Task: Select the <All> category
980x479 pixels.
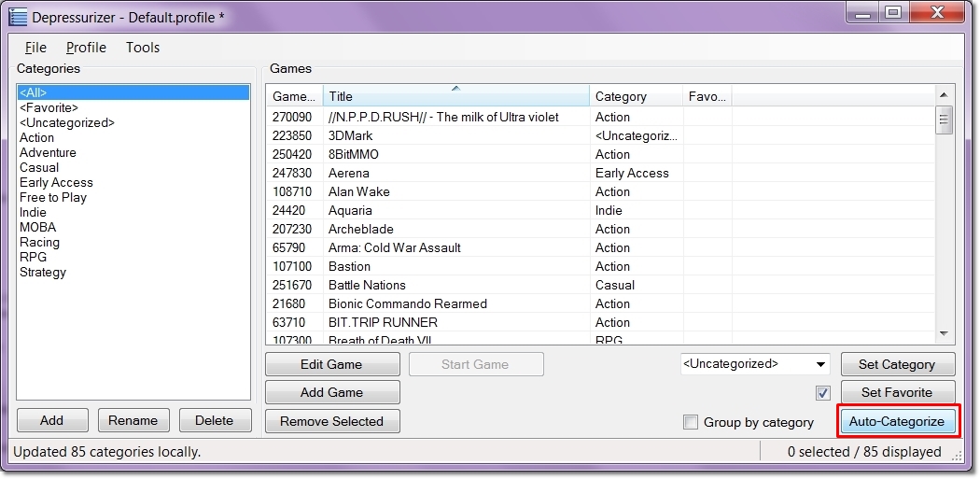Action: [133, 92]
